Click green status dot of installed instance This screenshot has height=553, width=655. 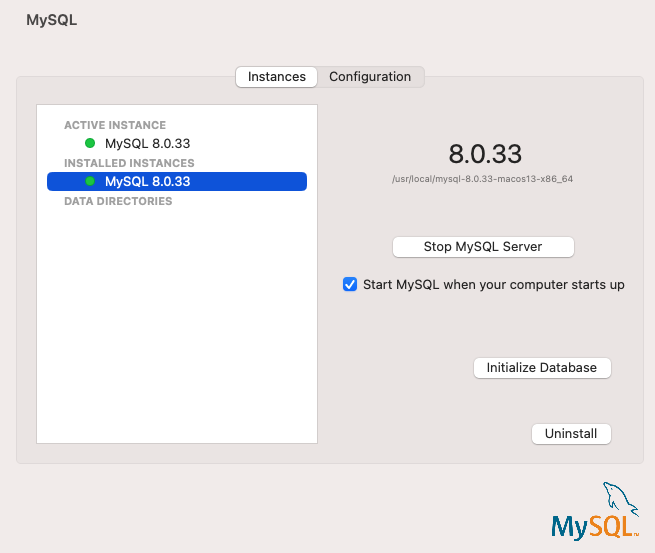90,181
